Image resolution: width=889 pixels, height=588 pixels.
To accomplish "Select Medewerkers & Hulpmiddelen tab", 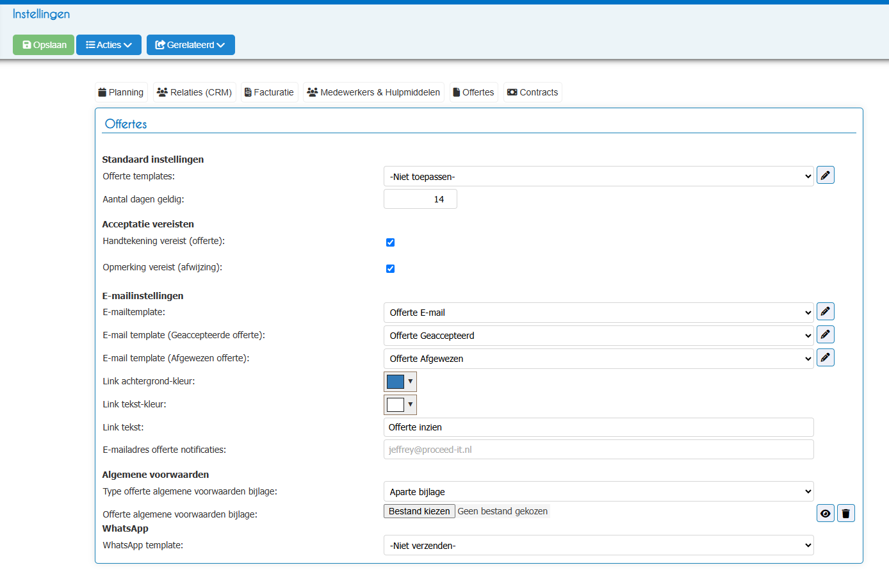I will tap(373, 92).
